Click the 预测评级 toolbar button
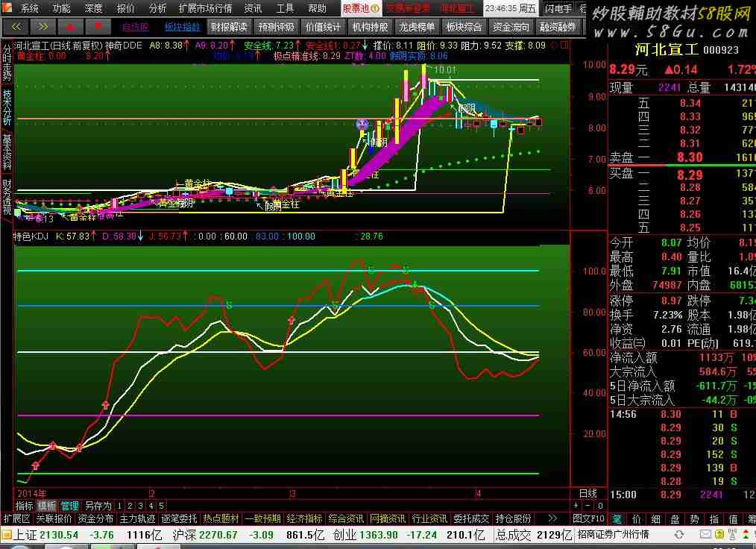 click(276, 27)
